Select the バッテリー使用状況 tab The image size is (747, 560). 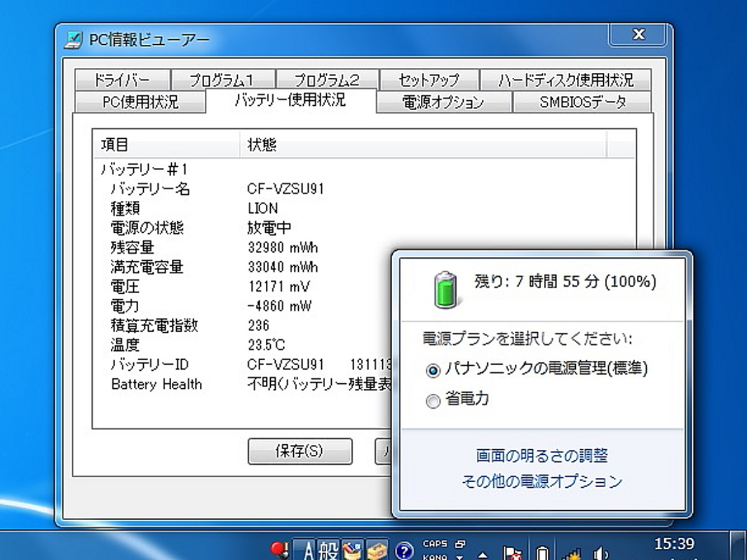point(290,100)
